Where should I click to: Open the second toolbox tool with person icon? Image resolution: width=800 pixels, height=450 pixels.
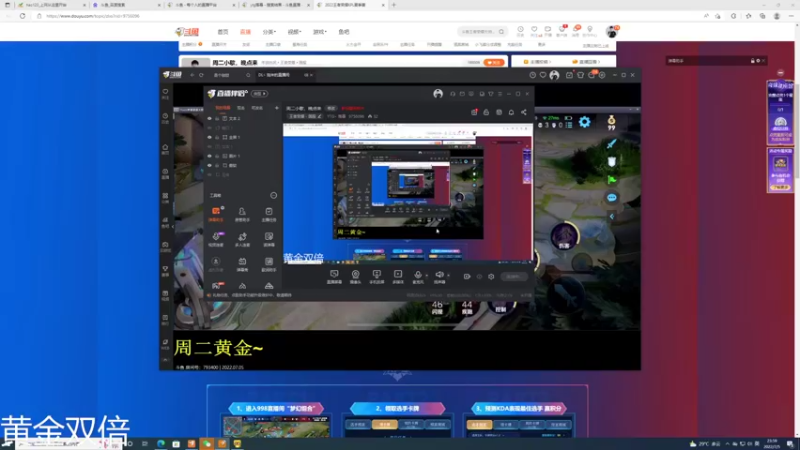[x=242, y=214]
